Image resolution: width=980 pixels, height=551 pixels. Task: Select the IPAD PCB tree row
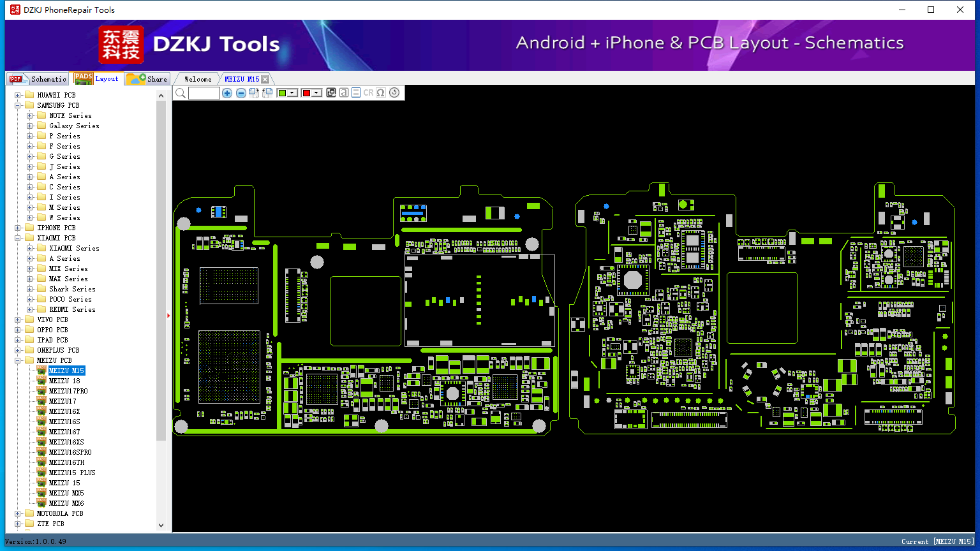52,340
